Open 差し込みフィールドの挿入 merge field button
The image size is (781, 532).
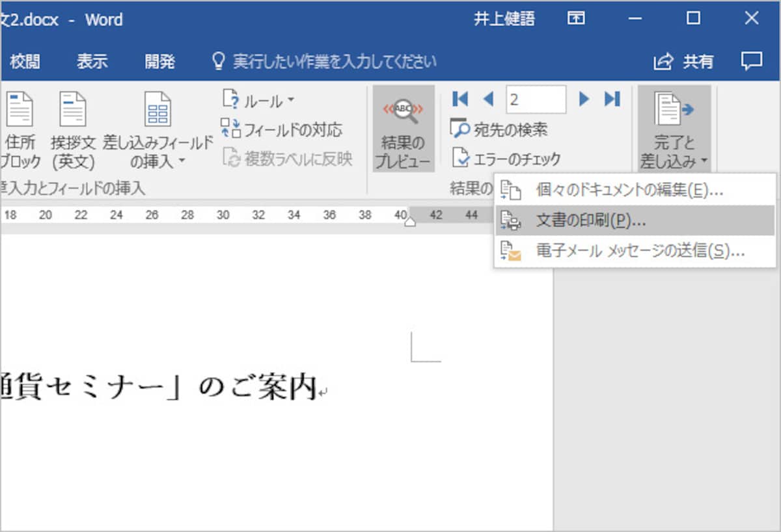click(158, 130)
